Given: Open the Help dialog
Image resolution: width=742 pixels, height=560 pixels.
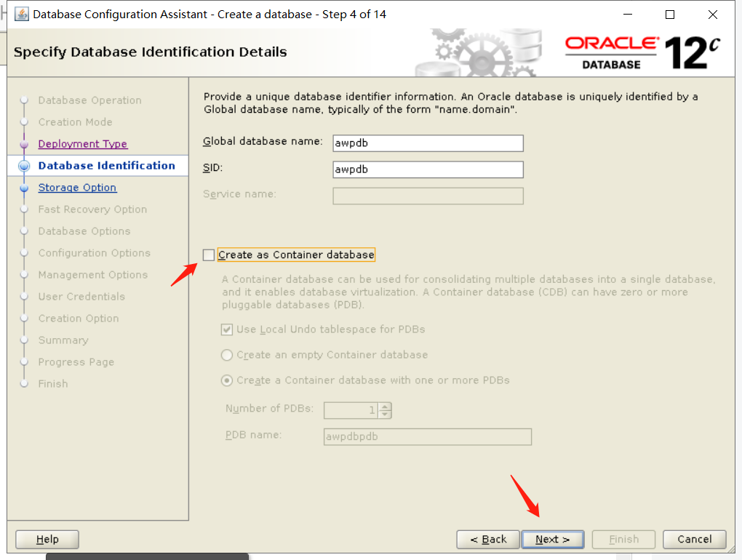Looking at the screenshot, I should click(x=47, y=539).
